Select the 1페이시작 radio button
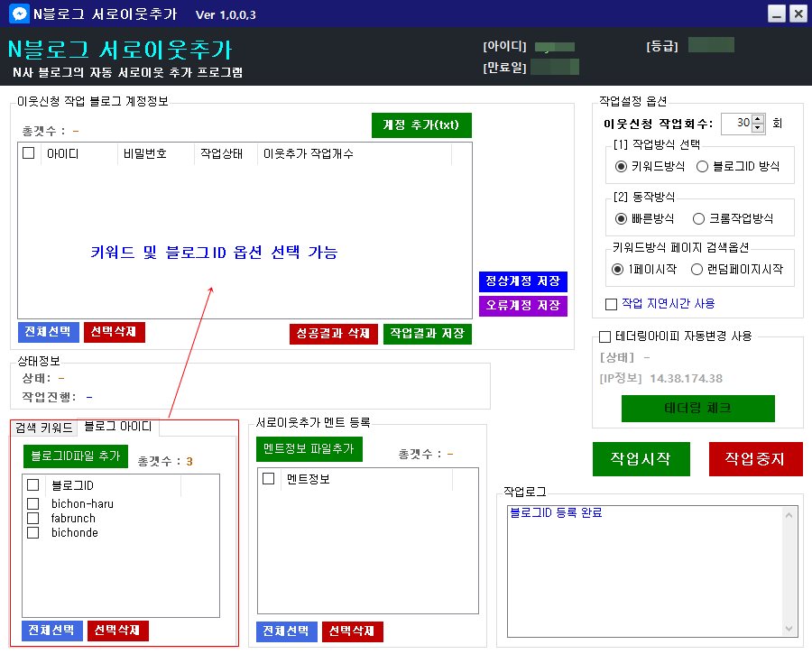The image size is (812, 654). pos(617,269)
